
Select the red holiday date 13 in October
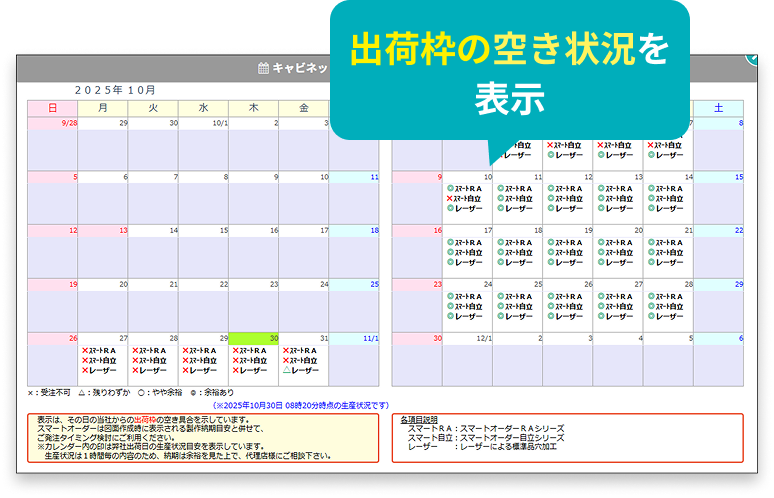(x=123, y=230)
